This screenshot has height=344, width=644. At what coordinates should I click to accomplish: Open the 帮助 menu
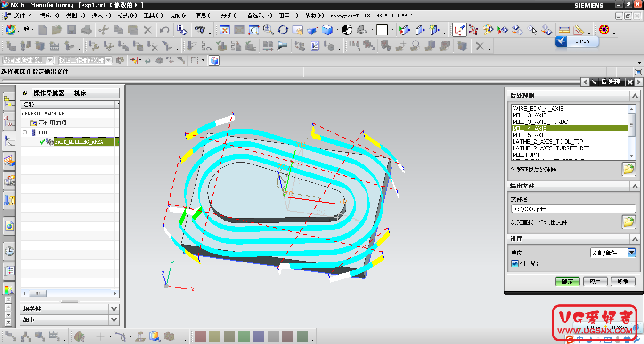314,16
